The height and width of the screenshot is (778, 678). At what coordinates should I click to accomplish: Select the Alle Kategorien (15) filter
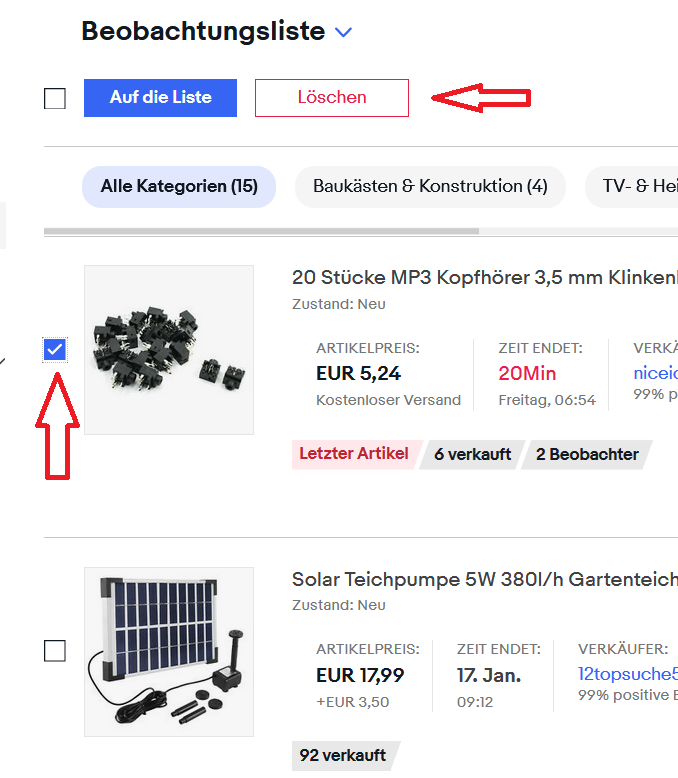coord(179,187)
